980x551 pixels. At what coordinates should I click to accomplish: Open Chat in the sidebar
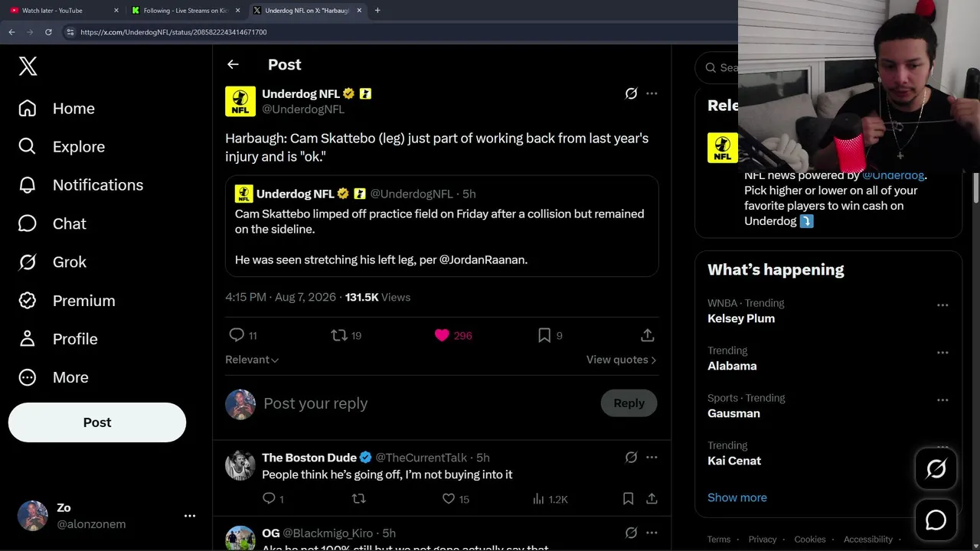click(52, 223)
